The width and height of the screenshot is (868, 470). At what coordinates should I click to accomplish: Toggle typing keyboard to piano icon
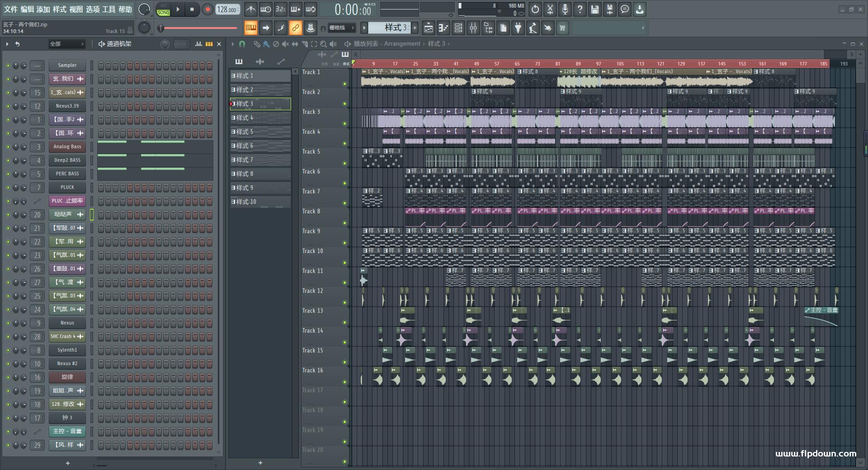pos(250,28)
